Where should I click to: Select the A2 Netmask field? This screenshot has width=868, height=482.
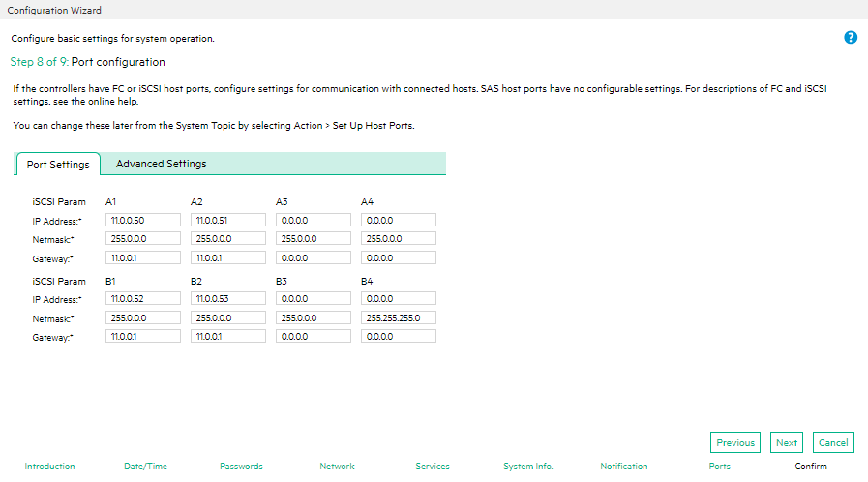pyautogui.click(x=228, y=238)
